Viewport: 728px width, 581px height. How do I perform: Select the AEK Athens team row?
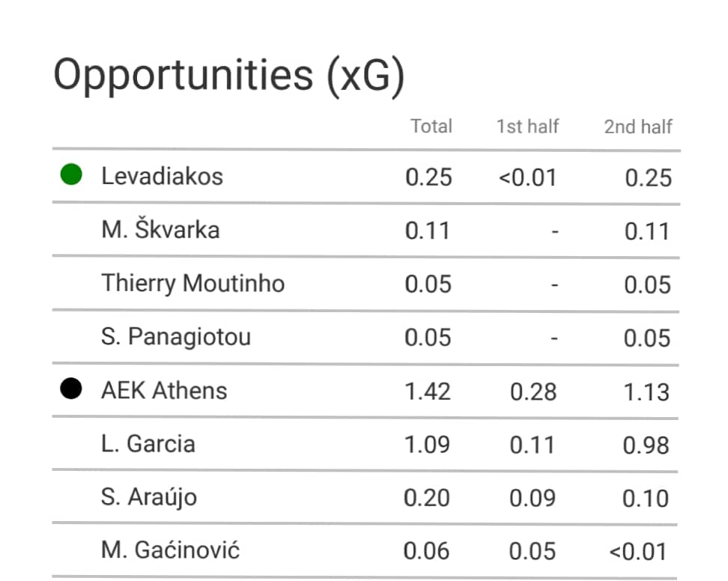click(x=365, y=391)
